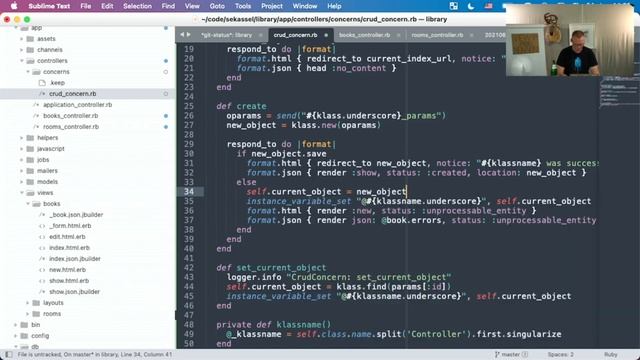The image size is (640, 360).
Task: Collapse the books views folder
Action: click(28, 204)
